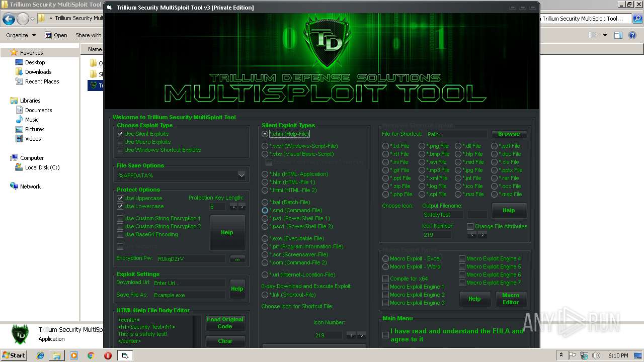Click the volume icon in system tray
The height and width of the screenshot is (362, 644).
pos(597,355)
